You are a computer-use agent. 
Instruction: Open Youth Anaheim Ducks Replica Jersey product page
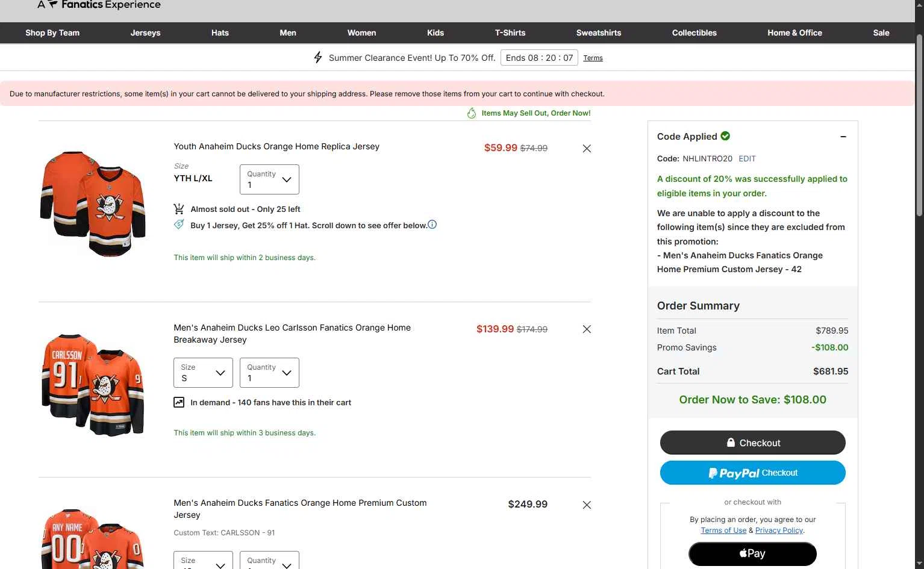pyautogui.click(x=276, y=146)
